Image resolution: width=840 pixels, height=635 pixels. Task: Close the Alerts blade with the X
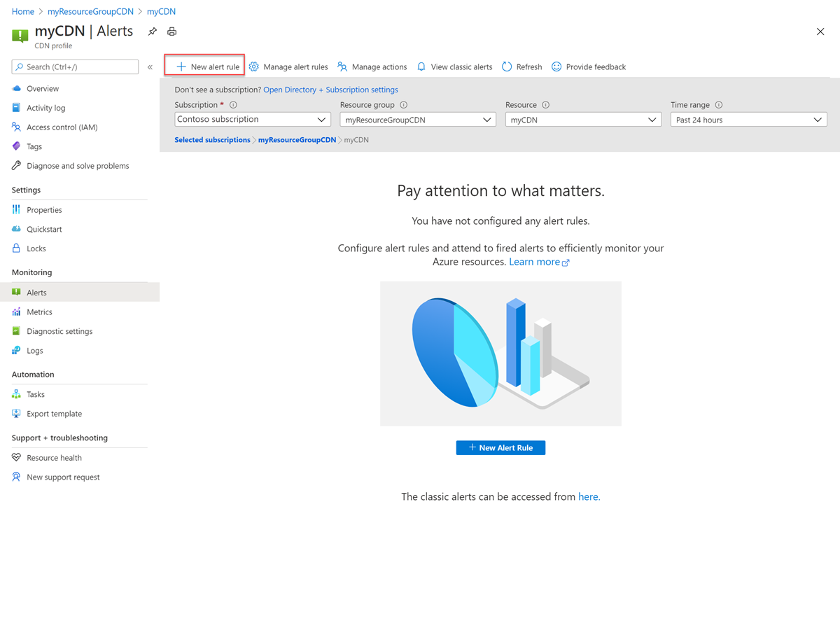click(x=820, y=32)
